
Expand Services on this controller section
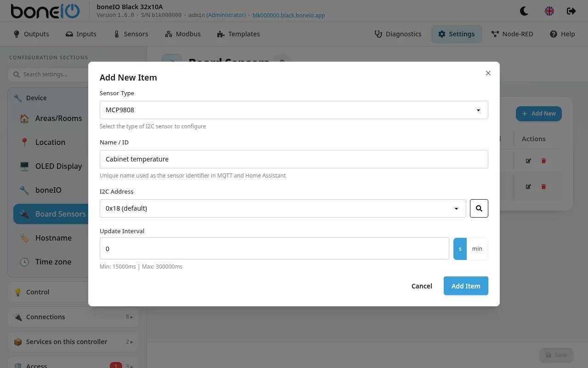(73, 342)
